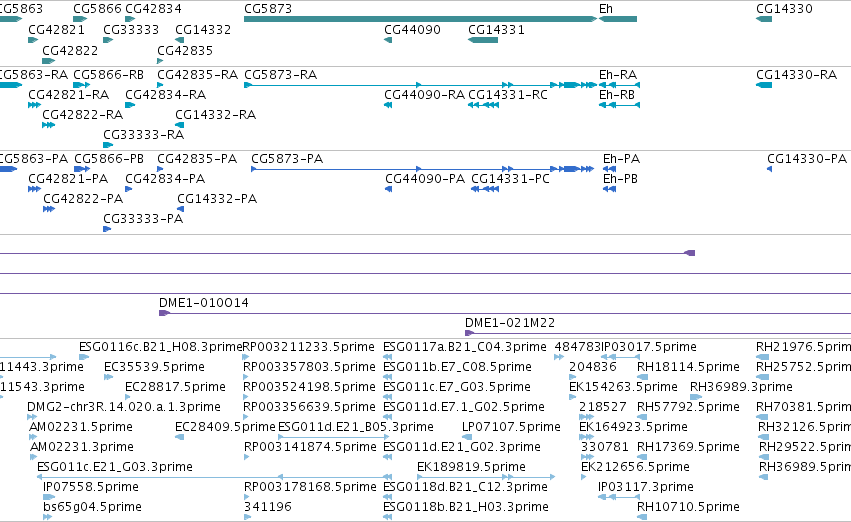Open CDS CG42834-PA label
Image resolution: width=851 pixels, height=522 pixels.
tap(166, 179)
